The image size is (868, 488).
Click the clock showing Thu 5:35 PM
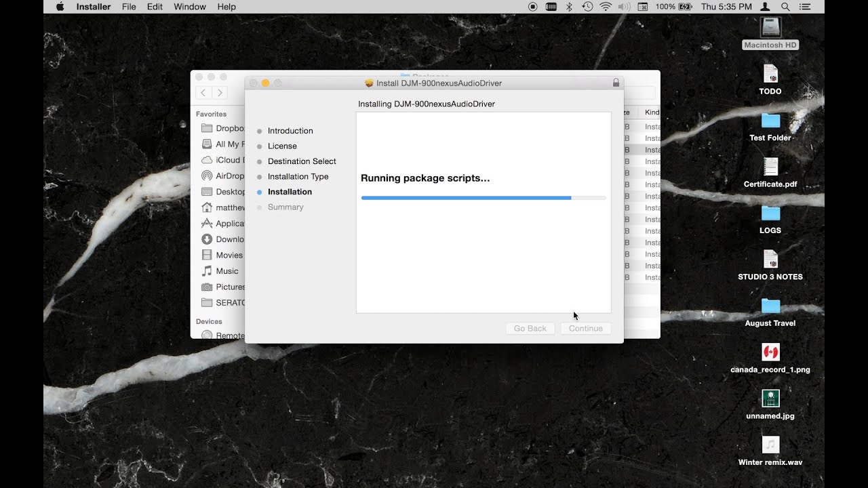point(726,7)
